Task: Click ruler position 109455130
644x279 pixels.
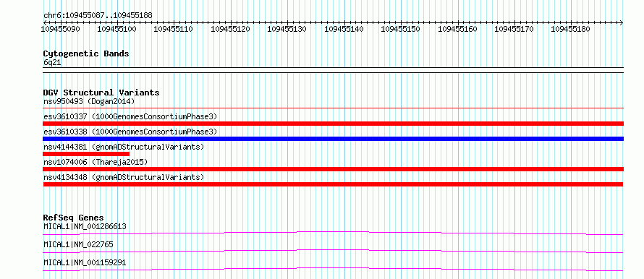Action: click(x=287, y=29)
